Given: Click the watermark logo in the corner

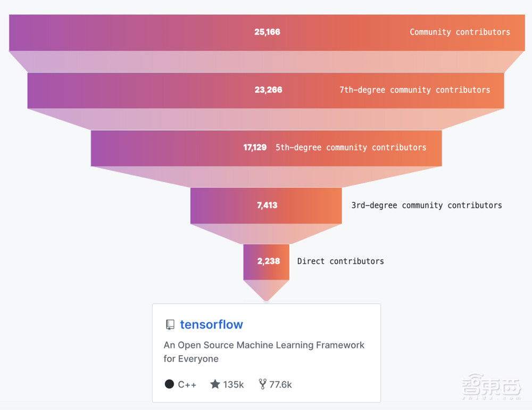Looking at the screenshot, I should pyautogui.click(x=491, y=387).
